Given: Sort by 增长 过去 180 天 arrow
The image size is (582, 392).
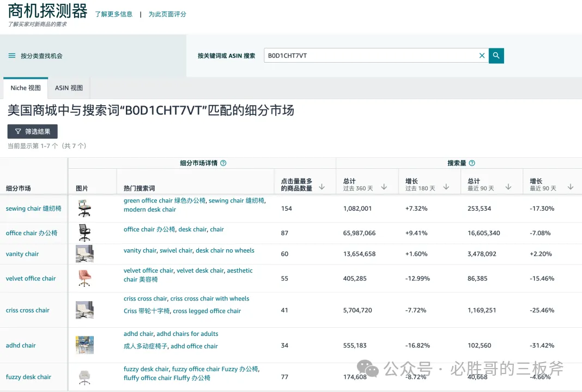Looking at the screenshot, I should [446, 187].
